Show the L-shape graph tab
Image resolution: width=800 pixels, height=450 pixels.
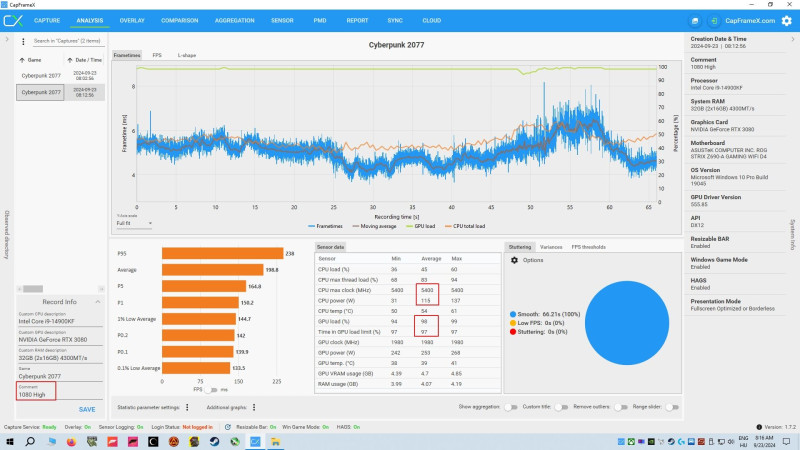[x=187, y=55]
